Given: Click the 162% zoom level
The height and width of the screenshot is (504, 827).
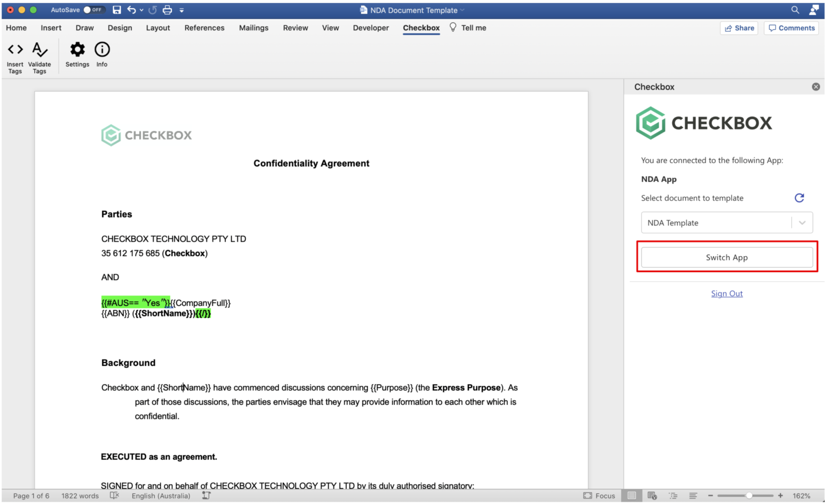Looking at the screenshot, I should [801, 496].
